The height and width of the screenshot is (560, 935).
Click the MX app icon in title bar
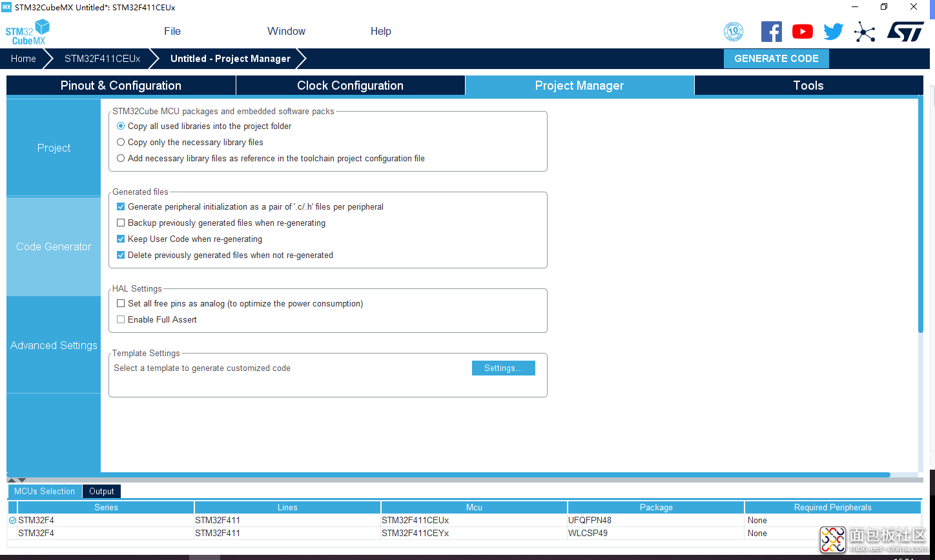pyautogui.click(x=6, y=7)
